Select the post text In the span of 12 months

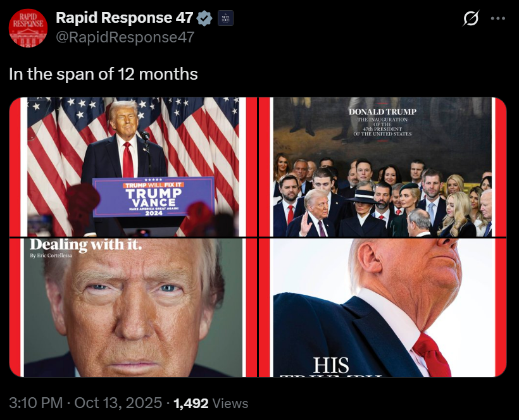[103, 74]
